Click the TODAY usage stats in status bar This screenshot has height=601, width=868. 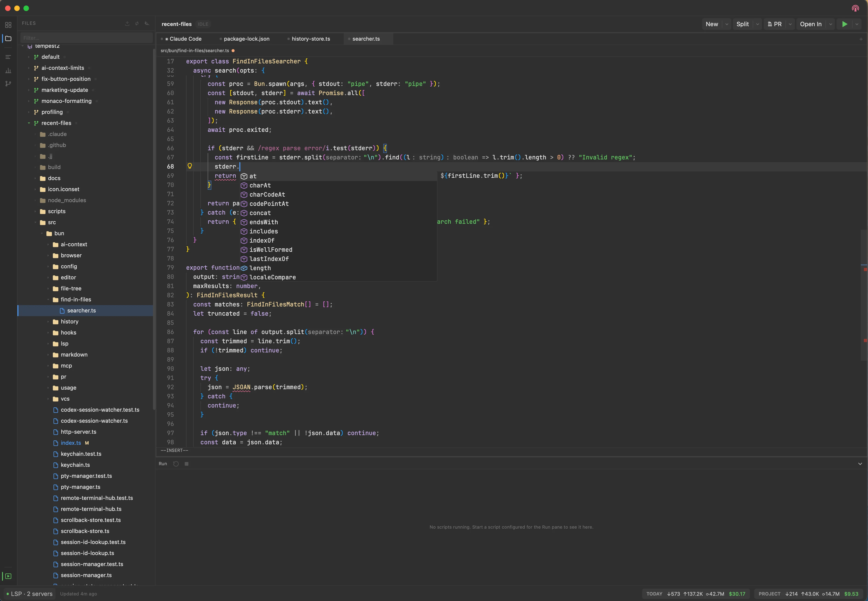(x=696, y=594)
